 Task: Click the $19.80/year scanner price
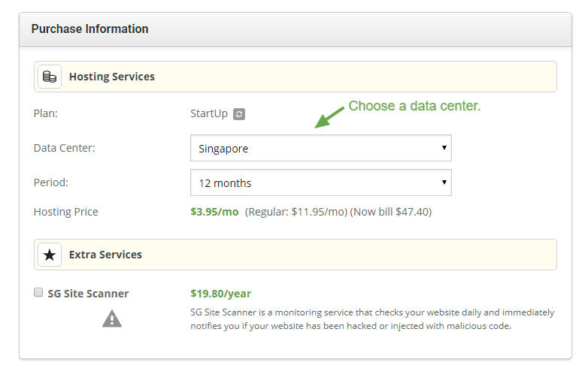tap(221, 294)
